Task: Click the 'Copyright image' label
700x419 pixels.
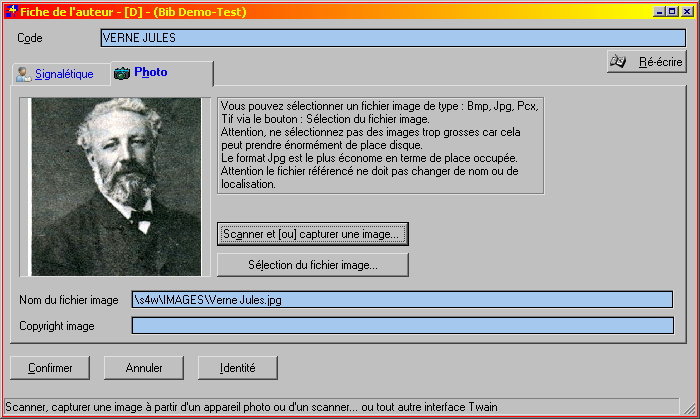Action: [x=57, y=326]
